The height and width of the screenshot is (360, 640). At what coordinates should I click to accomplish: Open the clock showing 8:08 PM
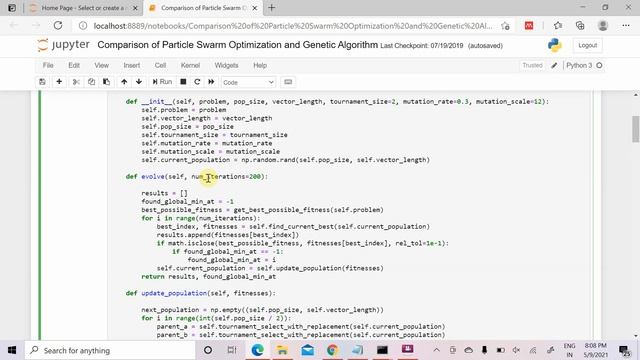(596, 350)
